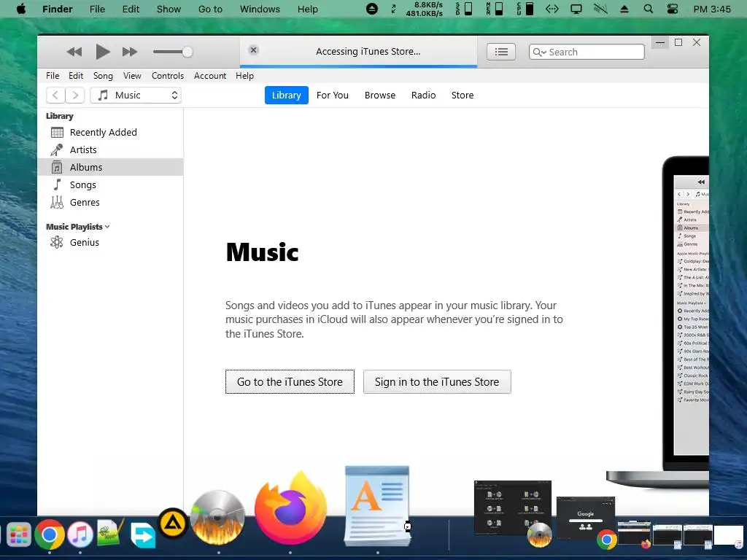
Task: Open the list view button
Action: pos(501,52)
